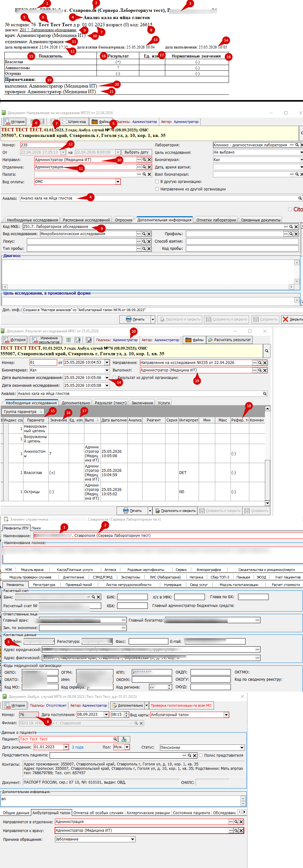Click the patient card icon next to Пациент
Image resolution: width=303 pixels, height=868 pixels.
[124, 739]
